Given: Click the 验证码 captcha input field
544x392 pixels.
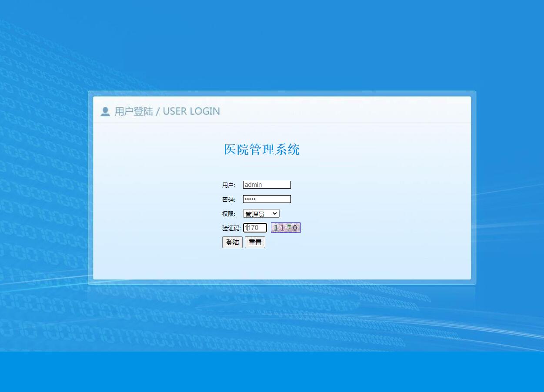Looking at the screenshot, I should pyautogui.click(x=255, y=227).
